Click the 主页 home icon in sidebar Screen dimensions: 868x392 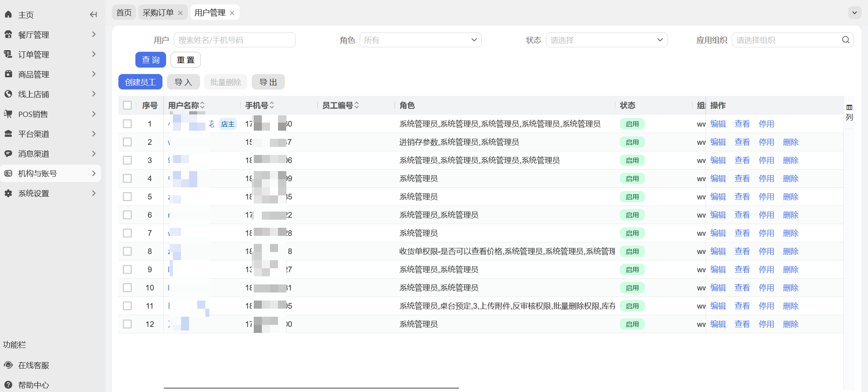pyautogui.click(x=8, y=15)
